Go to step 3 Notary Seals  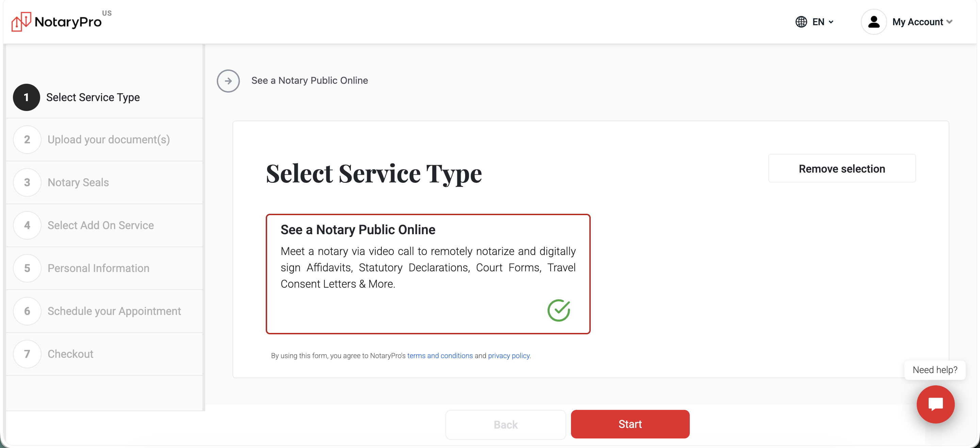[x=104, y=182]
